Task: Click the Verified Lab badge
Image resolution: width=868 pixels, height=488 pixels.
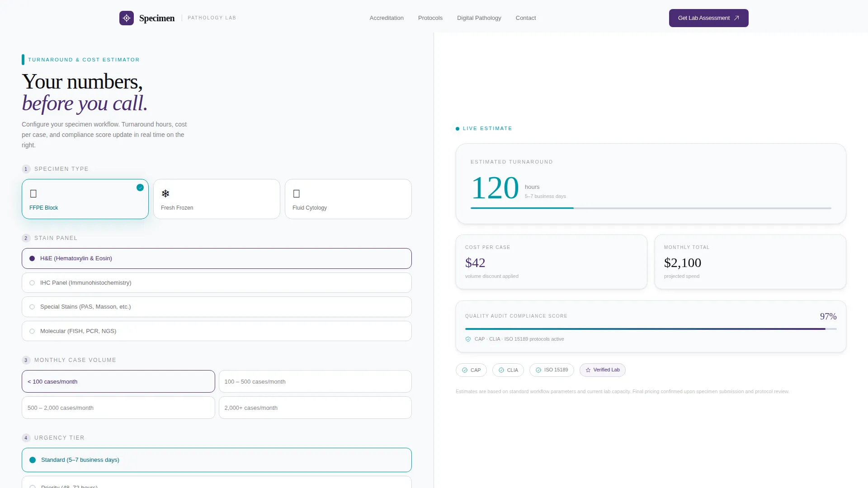Action: (x=603, y=370)
